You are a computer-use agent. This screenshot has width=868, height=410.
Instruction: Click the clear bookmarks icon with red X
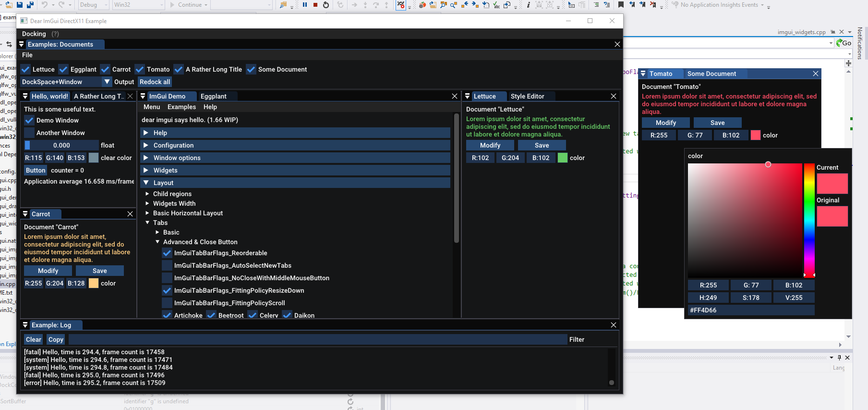tap(653, 5)
